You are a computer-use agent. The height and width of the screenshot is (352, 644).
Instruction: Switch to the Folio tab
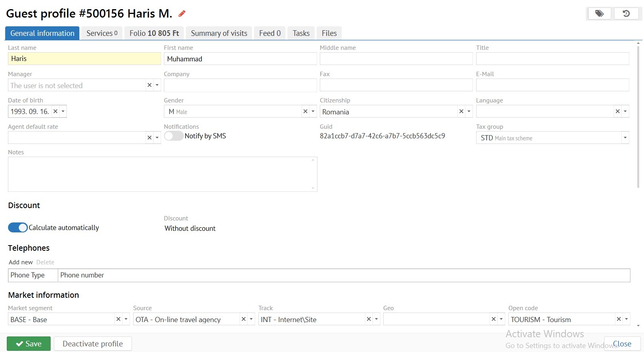[x=154, y=33]
